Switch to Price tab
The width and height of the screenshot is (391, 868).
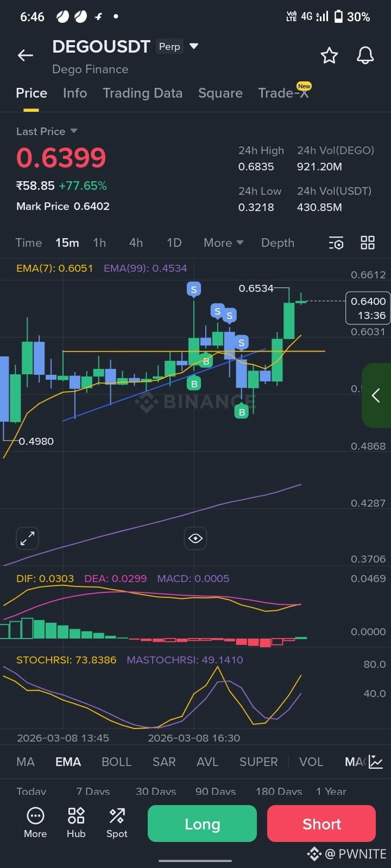[x=31, y=93]
